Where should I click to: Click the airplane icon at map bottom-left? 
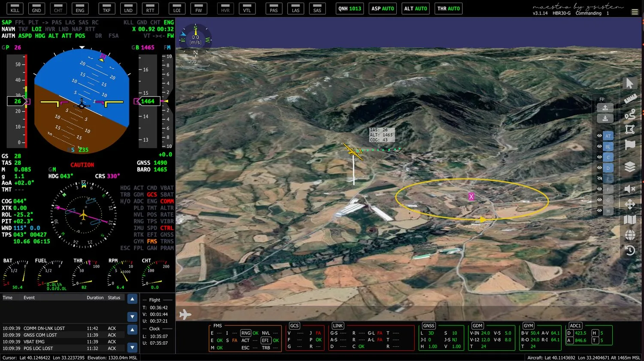point(185,314)
